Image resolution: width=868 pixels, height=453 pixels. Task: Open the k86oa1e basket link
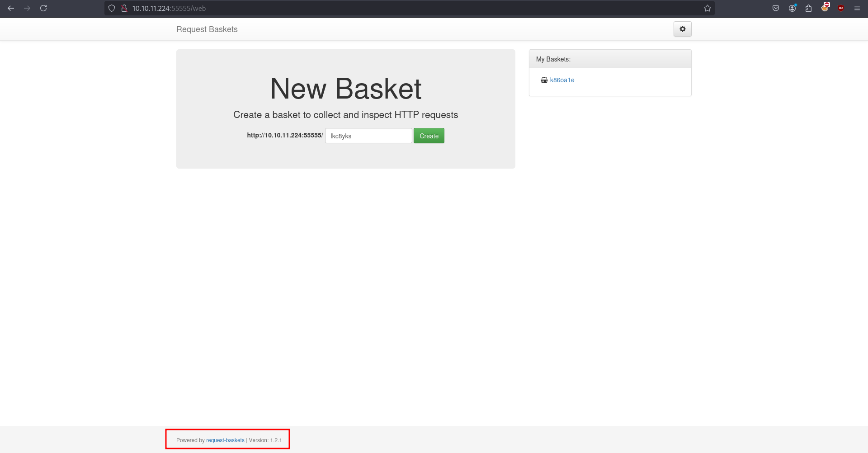[x=562, y=80]
